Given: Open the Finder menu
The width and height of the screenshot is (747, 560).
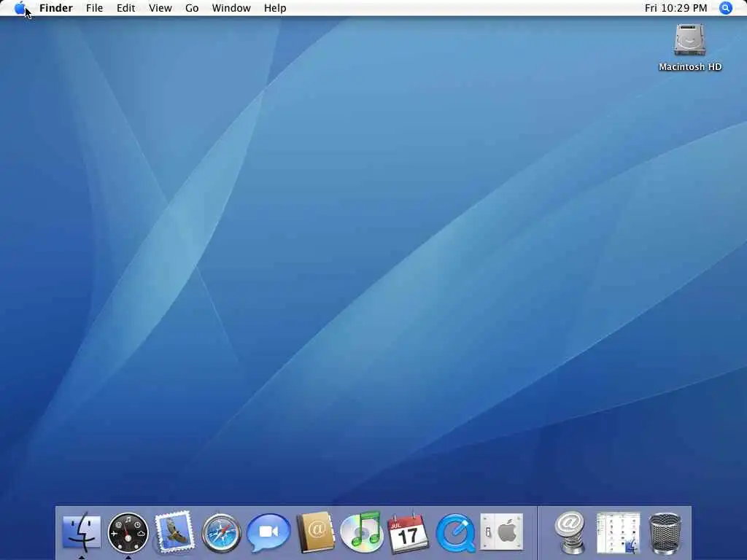Looking at the screenshot, I should 55,8.
